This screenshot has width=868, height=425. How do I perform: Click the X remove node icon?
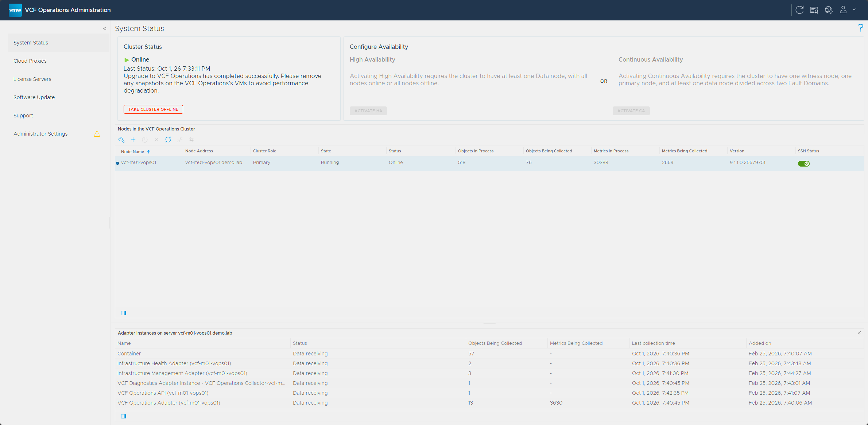pos(156,140)
